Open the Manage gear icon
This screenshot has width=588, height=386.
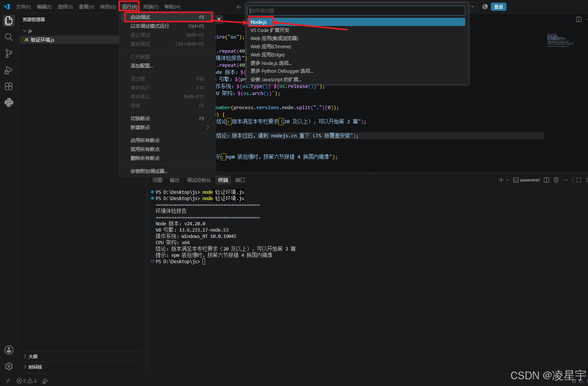point(9,366)
